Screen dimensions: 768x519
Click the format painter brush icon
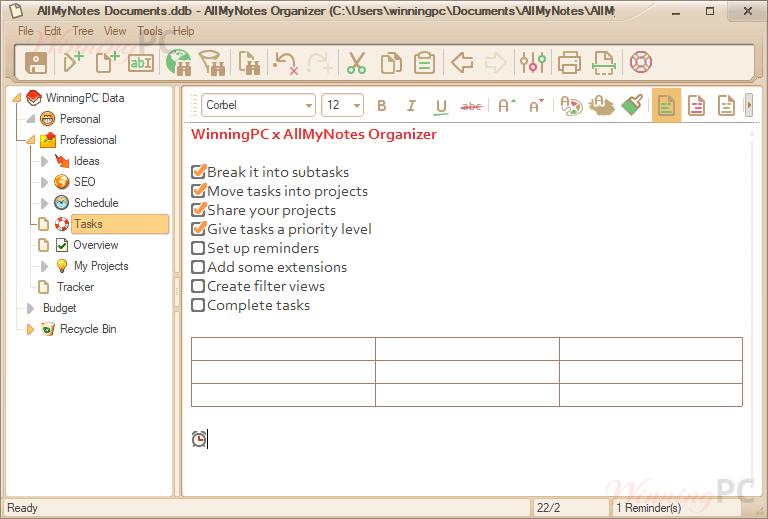click(x=632, y=105)
